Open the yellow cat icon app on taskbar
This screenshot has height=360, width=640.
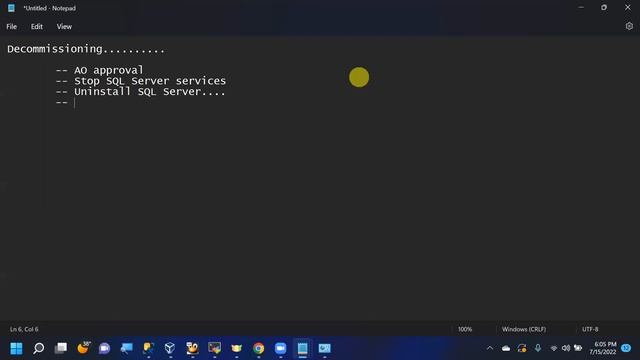click(236, 348)
